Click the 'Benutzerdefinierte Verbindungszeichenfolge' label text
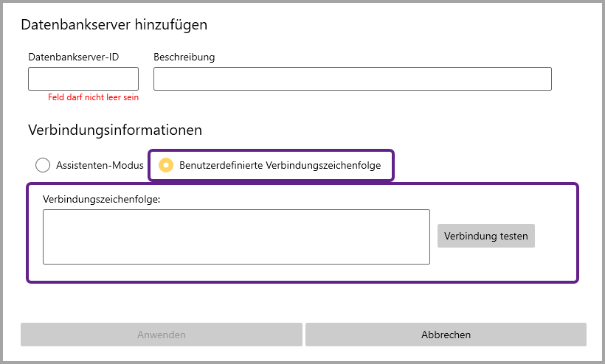Viewport: 605px width, 364px height. click(x=280, y=166)
